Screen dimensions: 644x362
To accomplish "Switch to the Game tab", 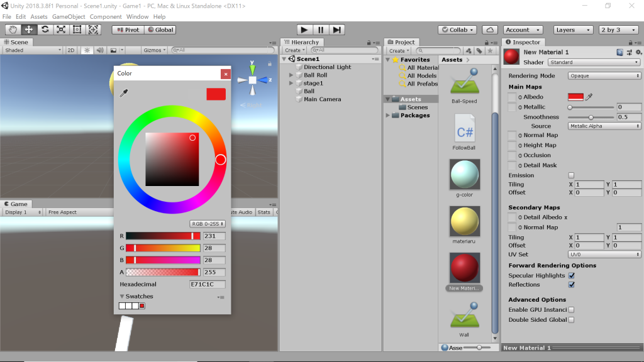I will pos(16,204).
